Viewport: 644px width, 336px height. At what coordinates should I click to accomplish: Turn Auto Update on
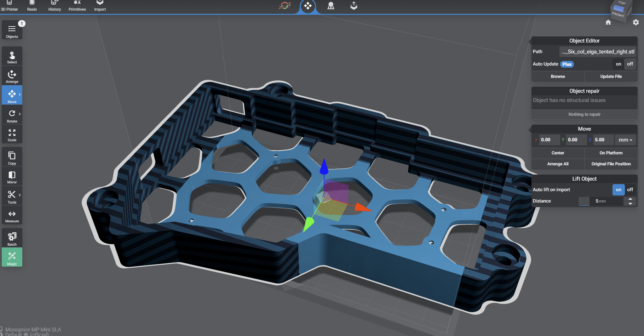(618, 64)
